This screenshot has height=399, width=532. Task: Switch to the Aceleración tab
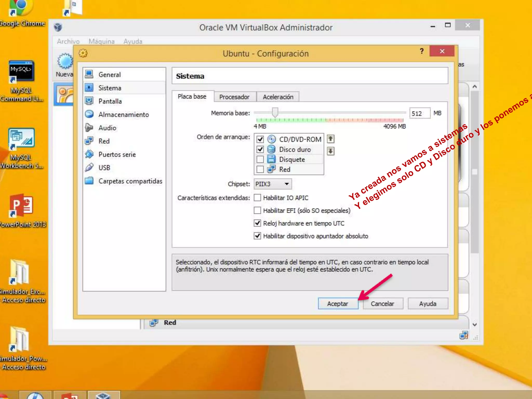(278, 97)
